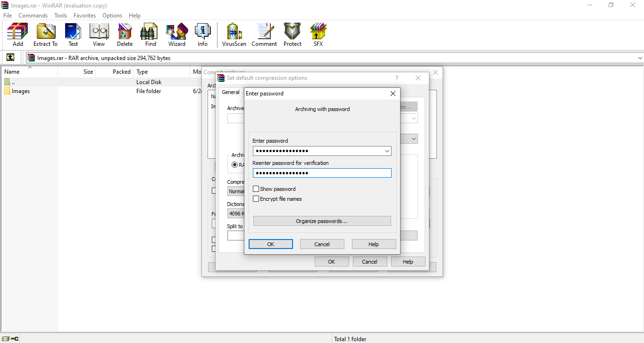The width and height of the screenshot is (644, 343).
Task: Select the RAR archive format radio button
Action: point(235,165)
